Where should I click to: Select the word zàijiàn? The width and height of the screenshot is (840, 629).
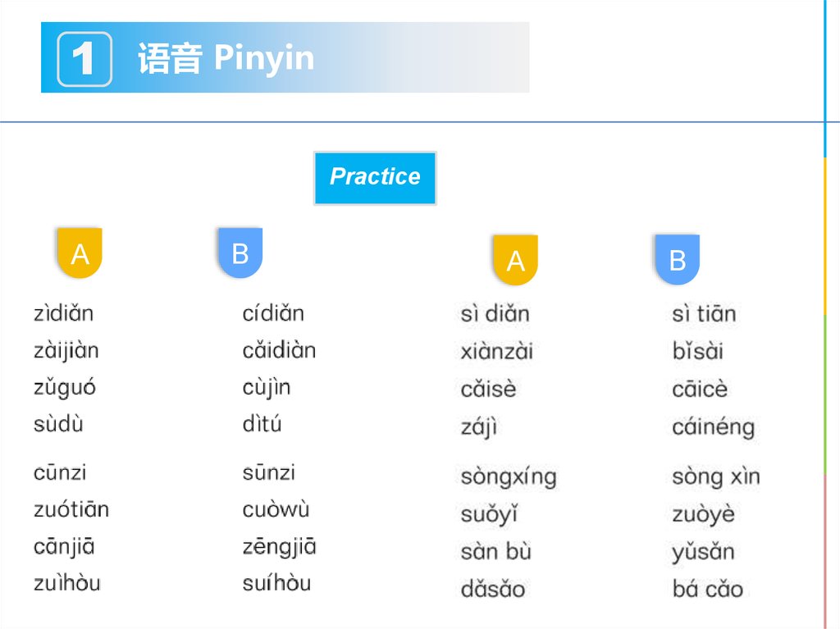[x=66, y=351]
